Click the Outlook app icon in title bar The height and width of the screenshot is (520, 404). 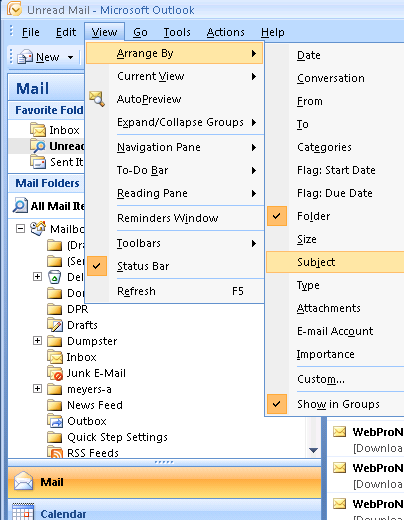[x=14, y=9]
